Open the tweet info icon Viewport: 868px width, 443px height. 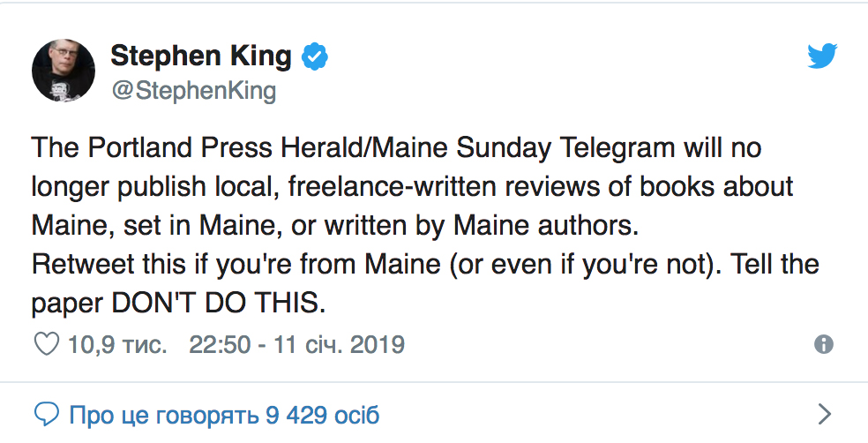pyautogui.click(x=824, y=344)
